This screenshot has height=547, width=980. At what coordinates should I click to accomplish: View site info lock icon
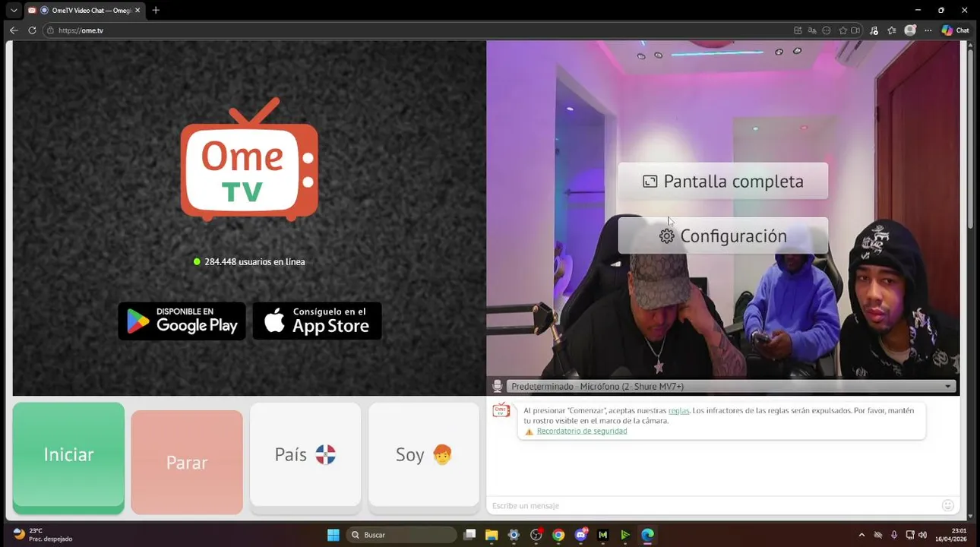click(x=50, y=30)
